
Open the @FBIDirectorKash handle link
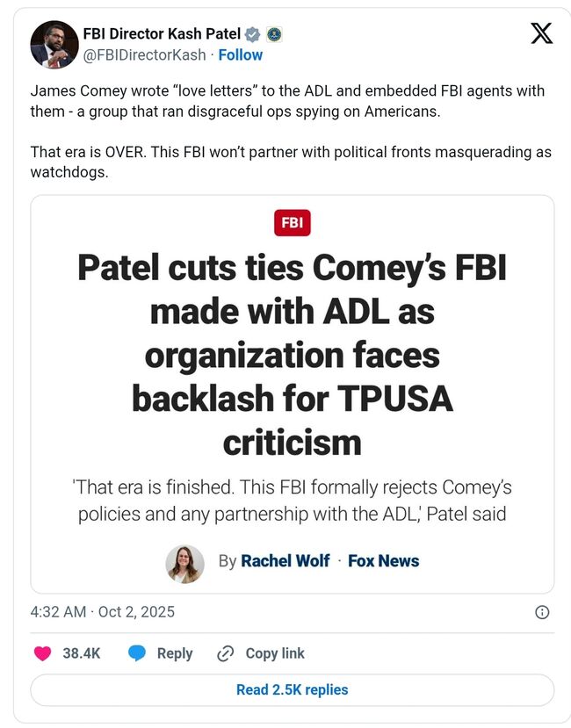(x=144, y=54)
